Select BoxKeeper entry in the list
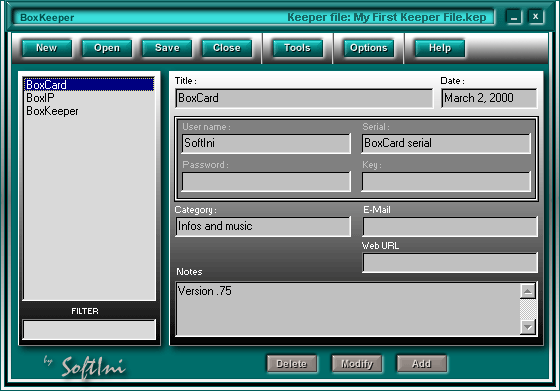 pos(89,111)
